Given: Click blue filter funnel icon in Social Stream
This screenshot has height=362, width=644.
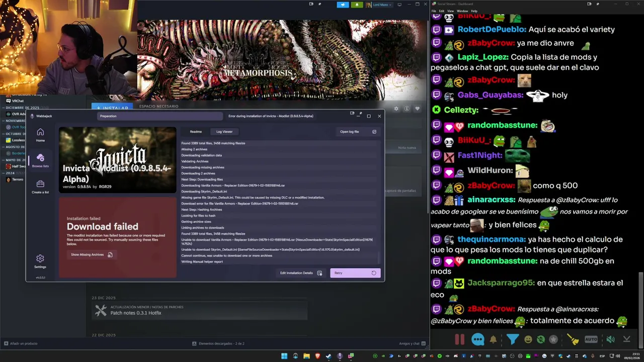Looking at the screenshot, I should click(512, 339).
